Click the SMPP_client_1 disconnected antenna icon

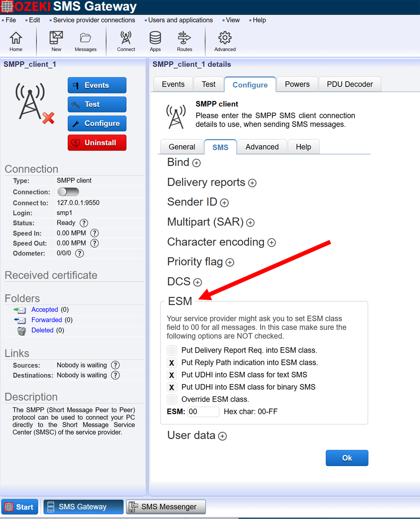pyautogui.click(x=35, y=103)
